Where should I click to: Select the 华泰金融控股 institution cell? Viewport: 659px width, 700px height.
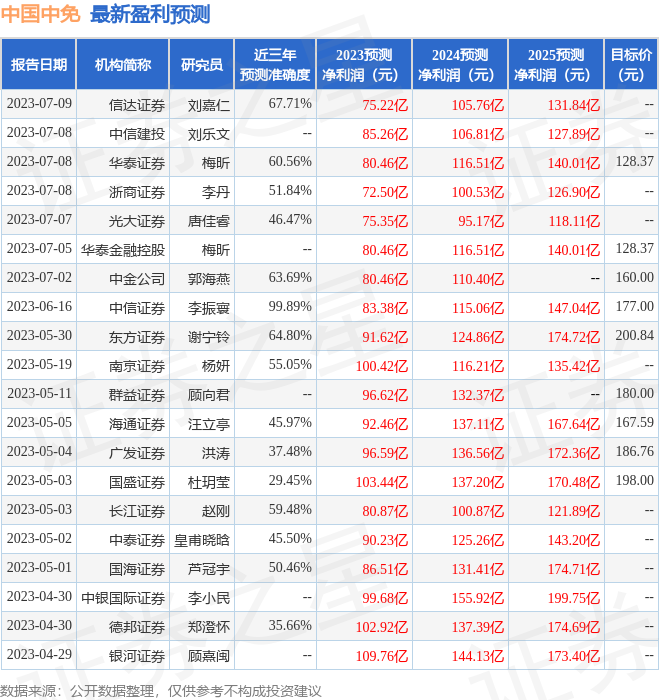(x=123, y=250)
